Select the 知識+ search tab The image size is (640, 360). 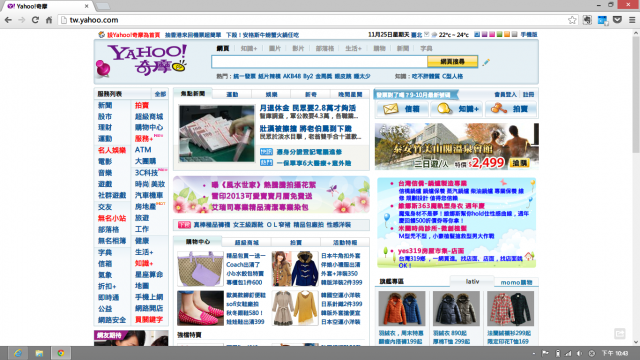tap(249, 49)
